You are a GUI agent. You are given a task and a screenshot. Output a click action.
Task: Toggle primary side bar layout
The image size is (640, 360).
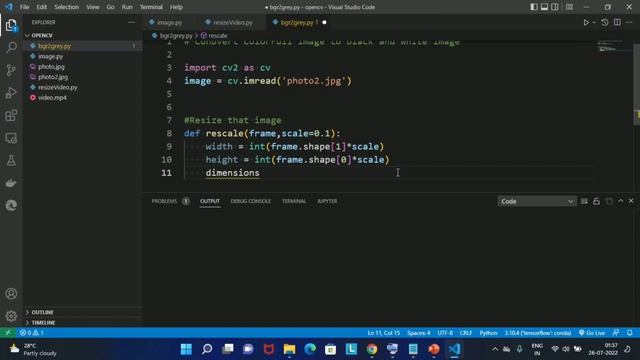click(x=534, y=7)
